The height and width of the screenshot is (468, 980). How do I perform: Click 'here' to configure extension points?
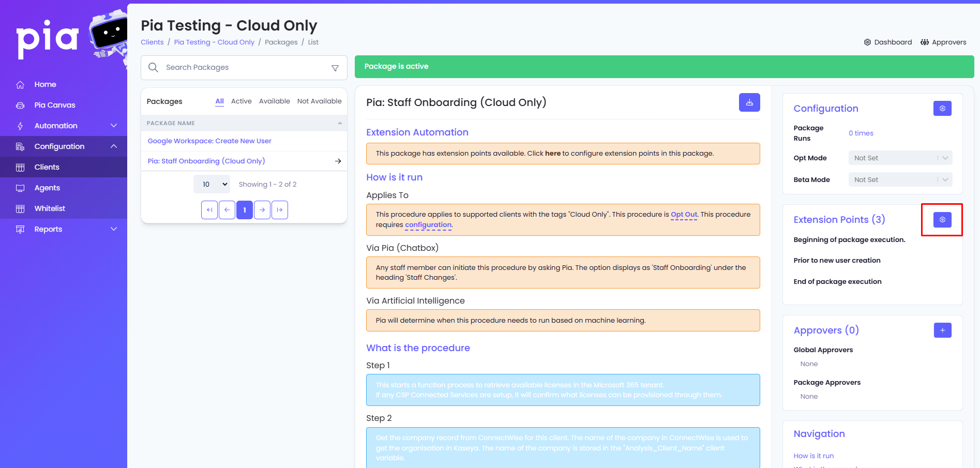point(553,154)
